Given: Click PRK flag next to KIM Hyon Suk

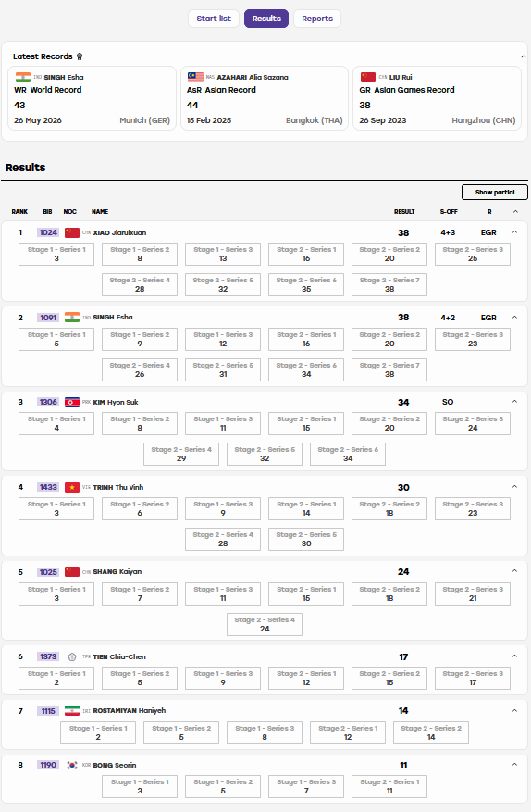Looking at the screenshot, I should point(72,402).
